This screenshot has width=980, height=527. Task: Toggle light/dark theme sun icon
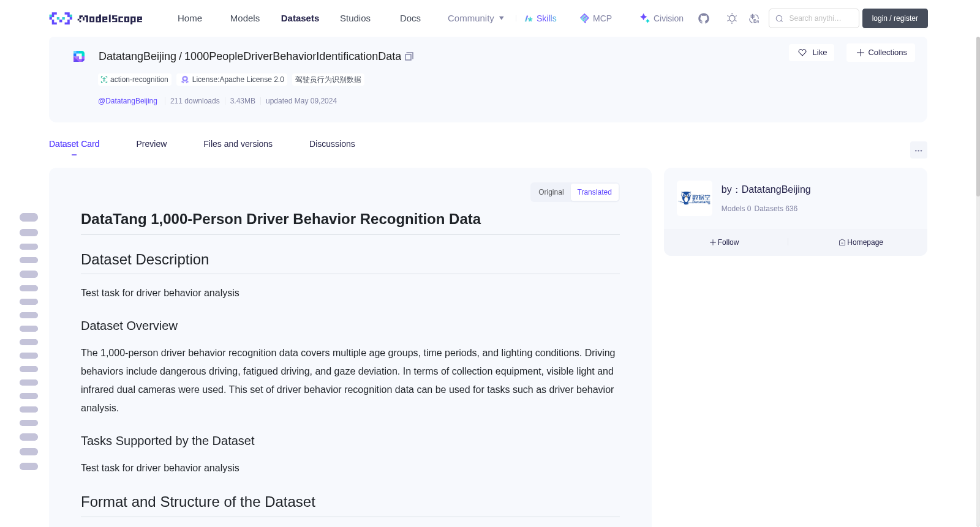point(732,18)
